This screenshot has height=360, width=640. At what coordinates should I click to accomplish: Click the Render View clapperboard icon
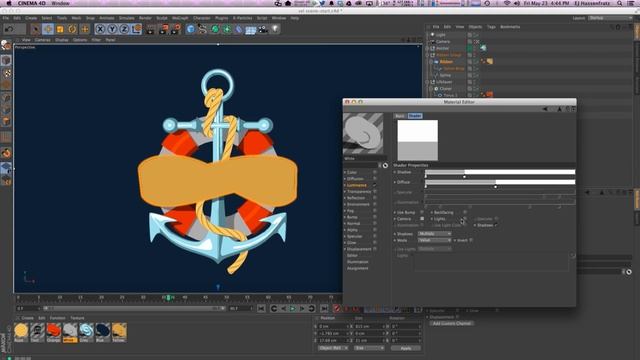click(x=151, y=29)
